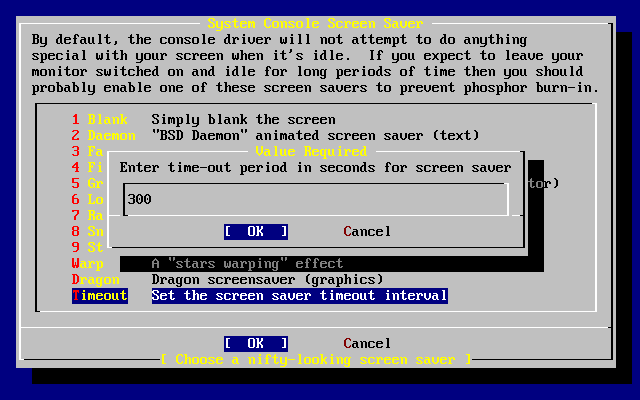Choose the "5 Gr" menu entry
The height and width of the screenshot is (400, 640).
point(88,184)
